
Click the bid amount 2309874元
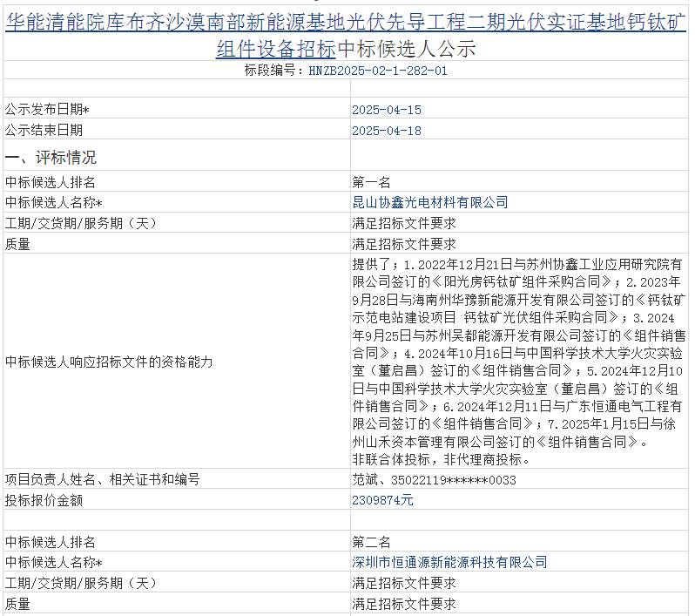tap(382, 500)
